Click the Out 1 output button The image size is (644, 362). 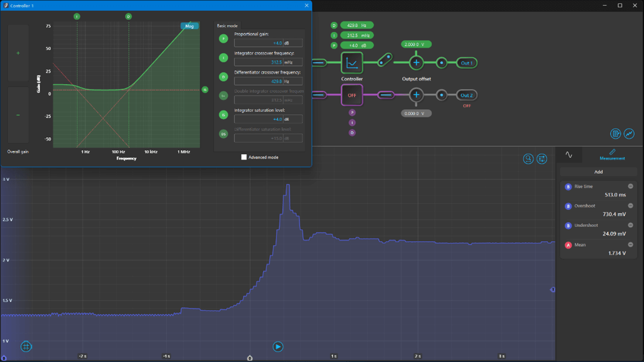(466, 63)
